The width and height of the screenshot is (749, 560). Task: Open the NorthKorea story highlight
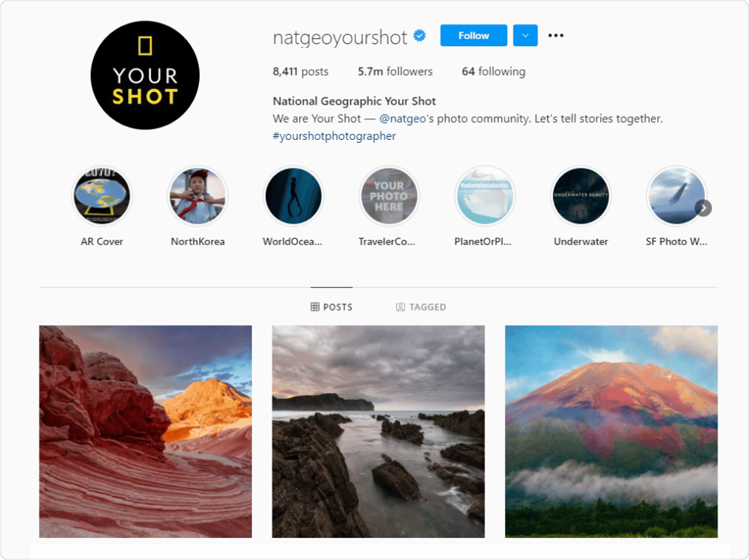(x=198, y=196)
